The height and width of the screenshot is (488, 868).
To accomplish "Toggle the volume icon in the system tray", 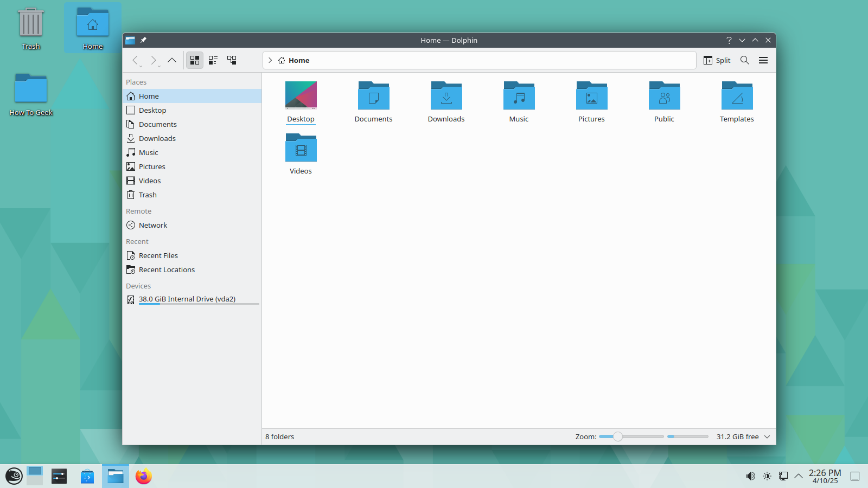I will [750, 476].
